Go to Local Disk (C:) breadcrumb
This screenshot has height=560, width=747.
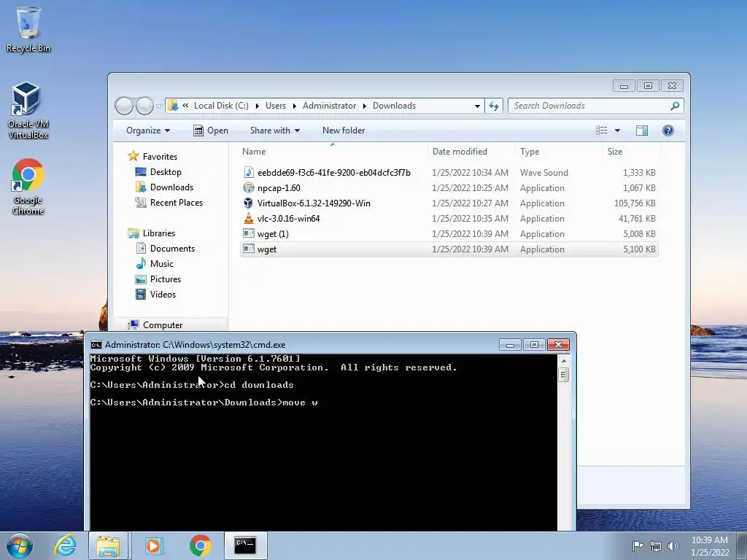pos(221,106)
